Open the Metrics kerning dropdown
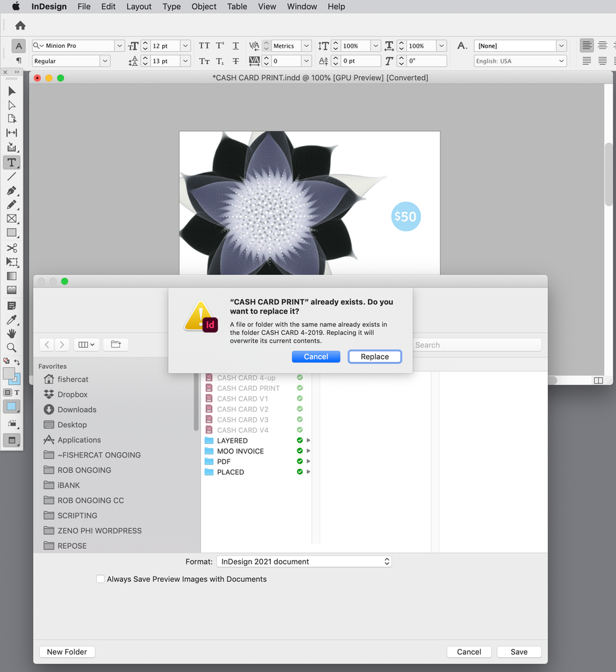 [x=306, y=46]
